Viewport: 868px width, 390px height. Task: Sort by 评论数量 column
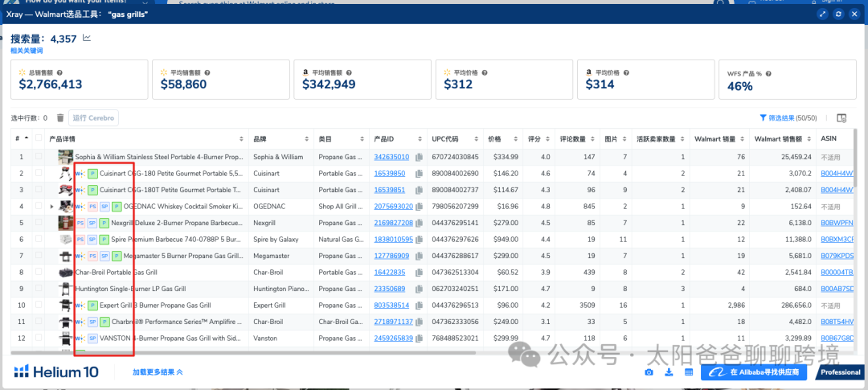click(x=593, y=138)
